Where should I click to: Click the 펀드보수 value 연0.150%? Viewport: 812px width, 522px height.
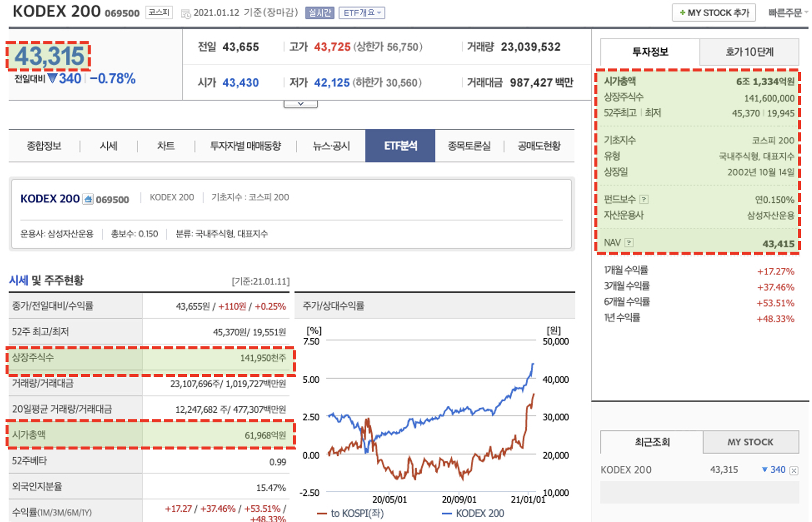tap(775, 200)
